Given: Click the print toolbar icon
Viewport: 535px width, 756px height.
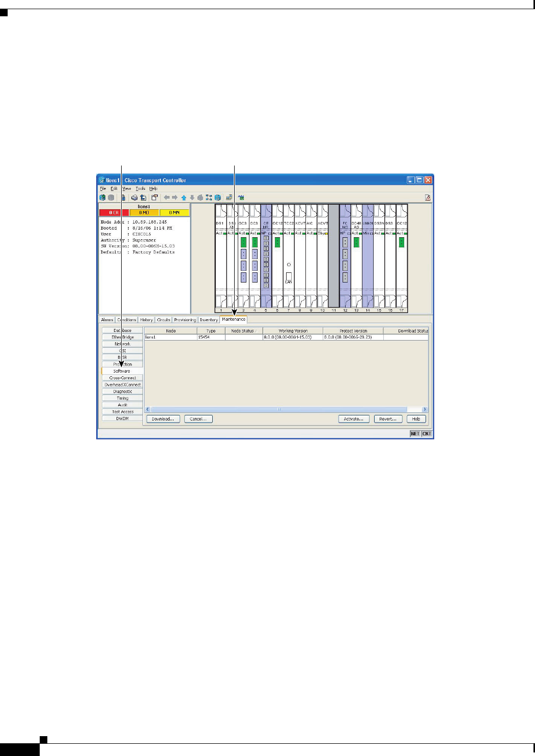Looking at the screenshot, I should (134, 198).
